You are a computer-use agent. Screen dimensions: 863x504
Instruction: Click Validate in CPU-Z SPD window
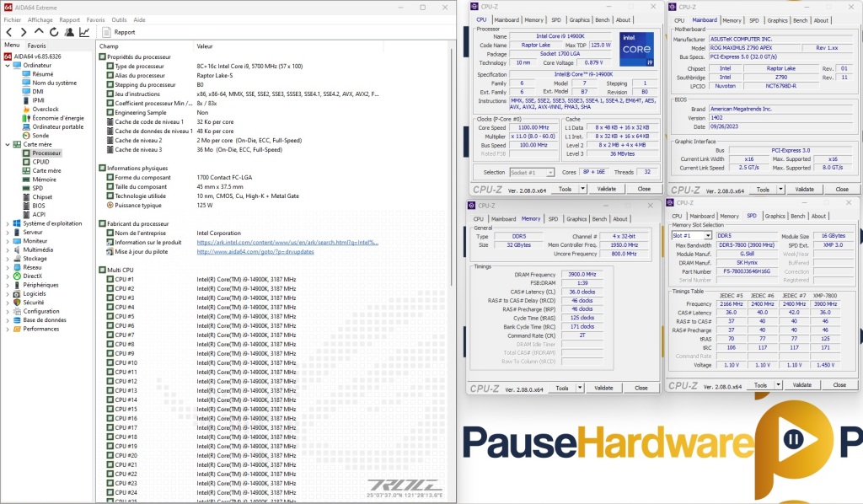click(x=802, y=385)
